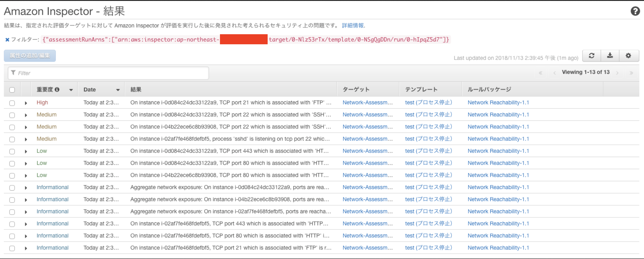Image resolution: width=644 pixels, height=259 pixels.
Task: Check the 'sshd' process Medium row checkbox
Action: click(12, 139)
